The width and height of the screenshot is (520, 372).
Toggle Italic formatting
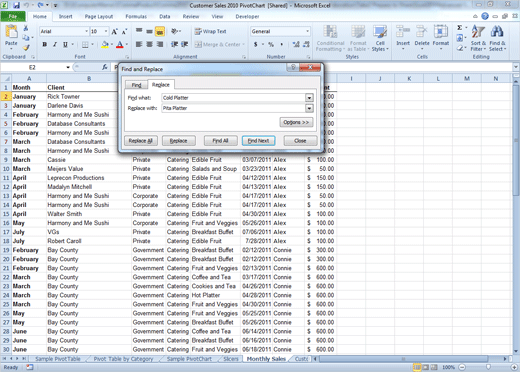pyautogui.click(x=55, y=44)
